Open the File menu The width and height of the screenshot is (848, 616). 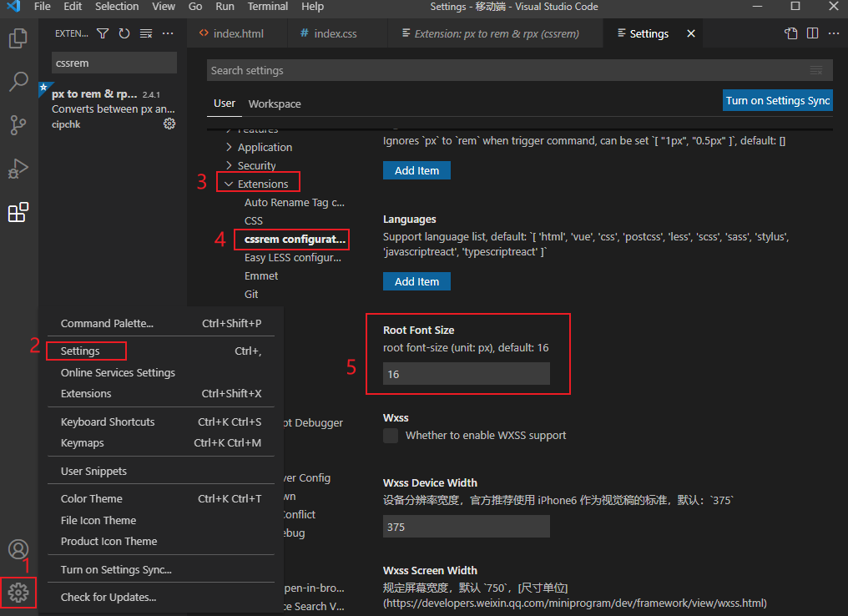pyautogui.click(x=43, y=7)
